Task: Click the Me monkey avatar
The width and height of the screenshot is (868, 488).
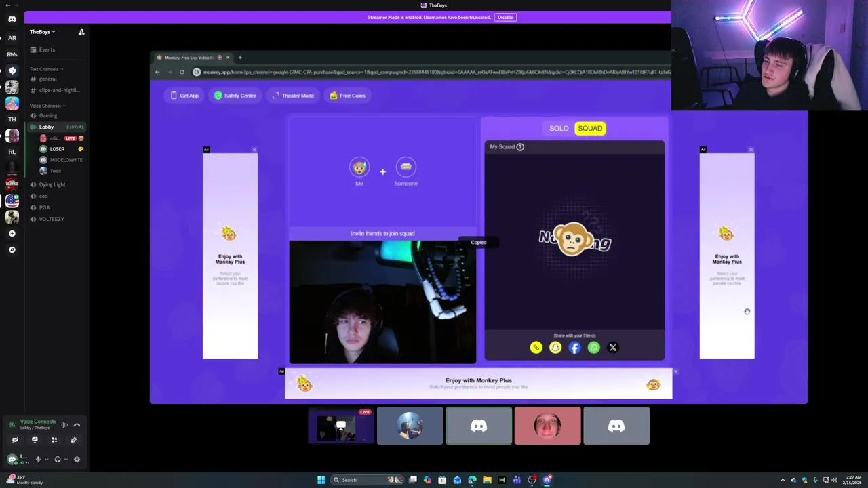Action: tap(359, 167)
